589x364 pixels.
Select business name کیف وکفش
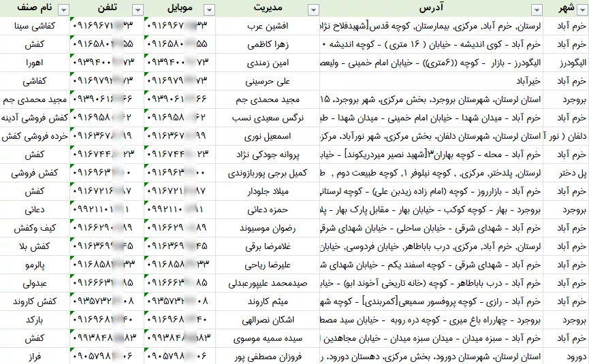coord(35,228)
